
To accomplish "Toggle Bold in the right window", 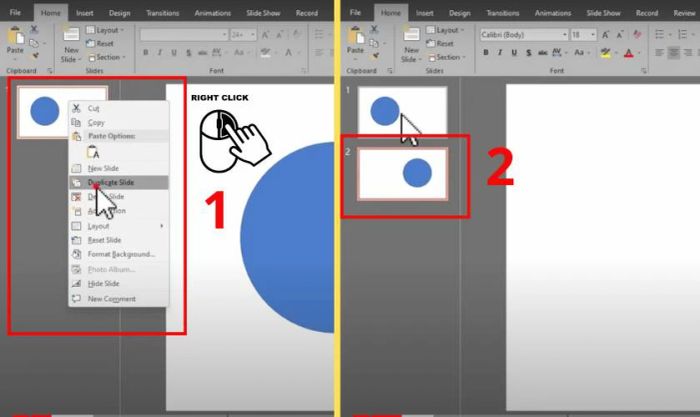I will (486, 53).
